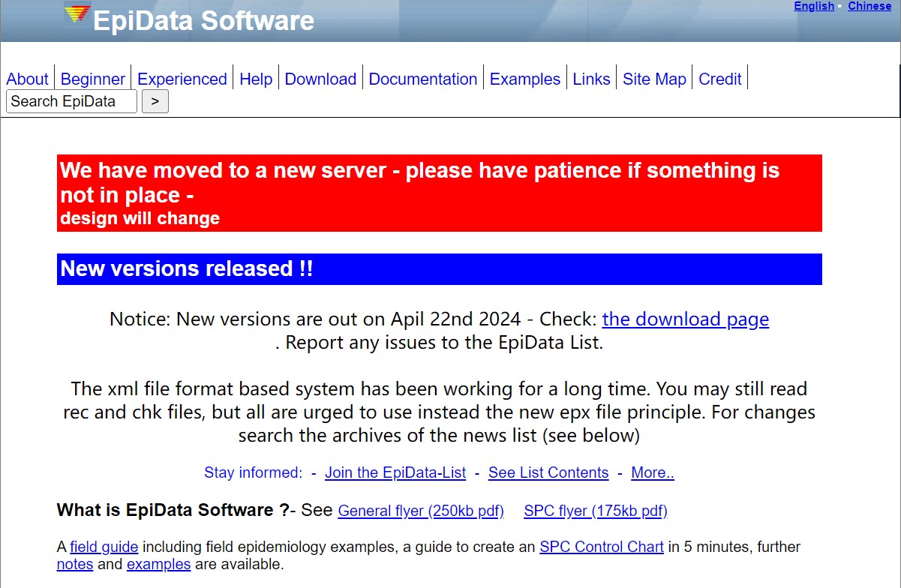The height and width of the screenshot is (588, 901).
Task: Select Help in the navigation bar
Action: [256, 79]
